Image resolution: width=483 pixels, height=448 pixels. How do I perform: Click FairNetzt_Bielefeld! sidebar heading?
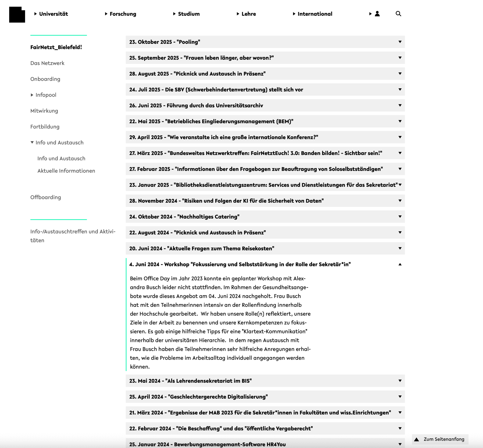click(56, 47)
